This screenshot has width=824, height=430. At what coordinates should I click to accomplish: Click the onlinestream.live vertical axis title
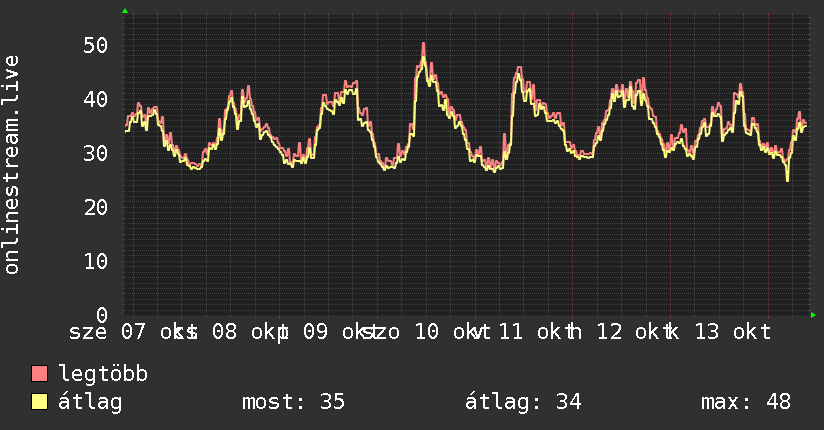click(x=11, y=165)
